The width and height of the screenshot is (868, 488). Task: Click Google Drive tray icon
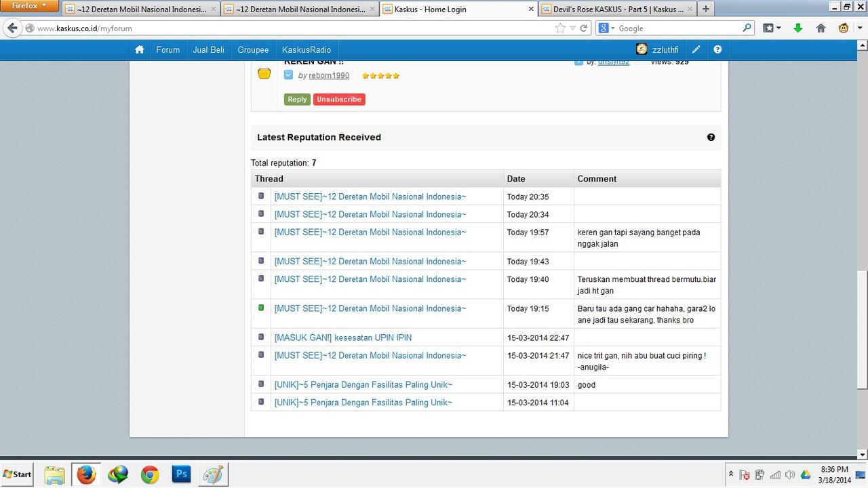806,475
